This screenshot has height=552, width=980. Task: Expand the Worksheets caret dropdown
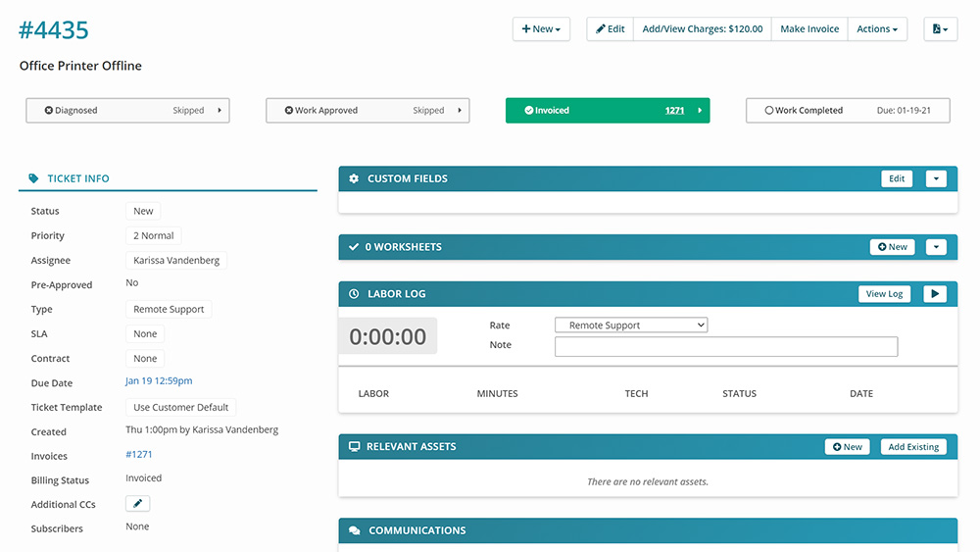pos(936,247)
